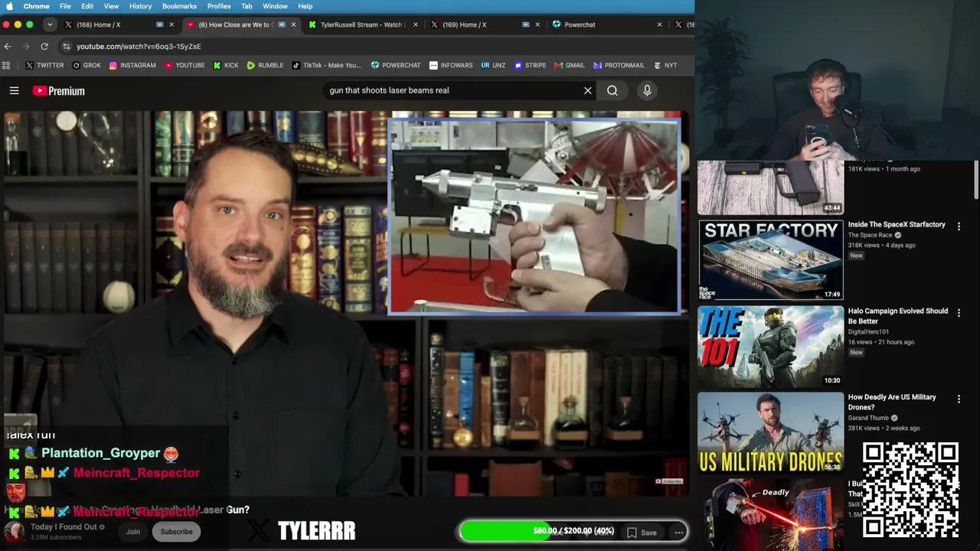Image resolution: width=980 pixels, height=551 pixels.
Task: Open the UNZ bookmark
Action: coord(493,65)
